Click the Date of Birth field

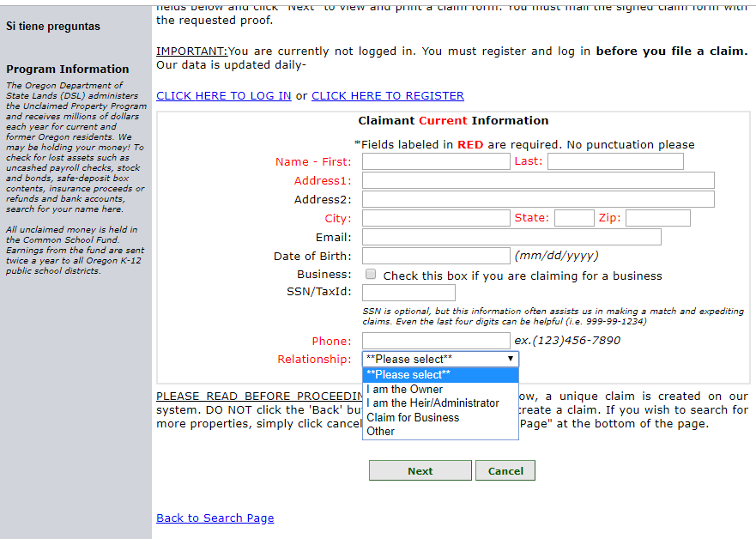(x=435, y=255)
